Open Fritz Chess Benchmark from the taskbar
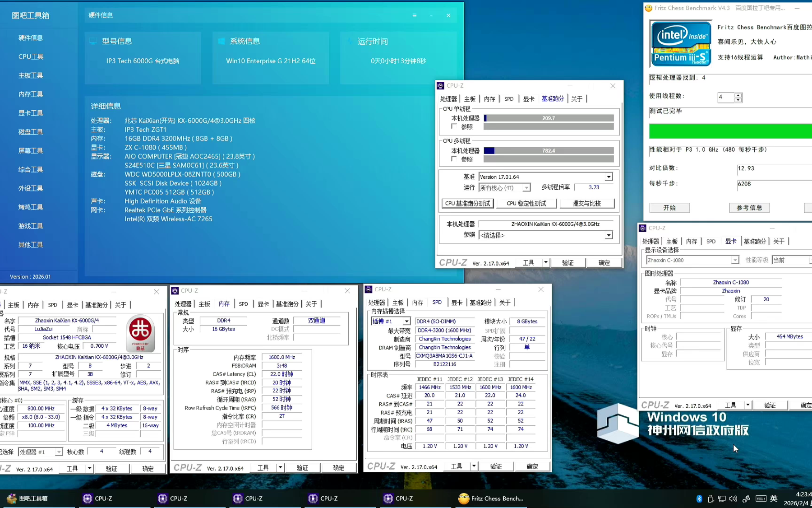The height and width of the screenshot is (508, 812). pos(491,499)
